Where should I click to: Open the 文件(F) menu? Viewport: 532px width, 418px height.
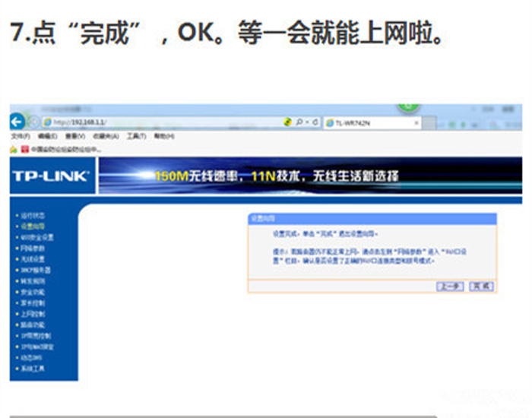pyautogui.click(x=20, y=136)
